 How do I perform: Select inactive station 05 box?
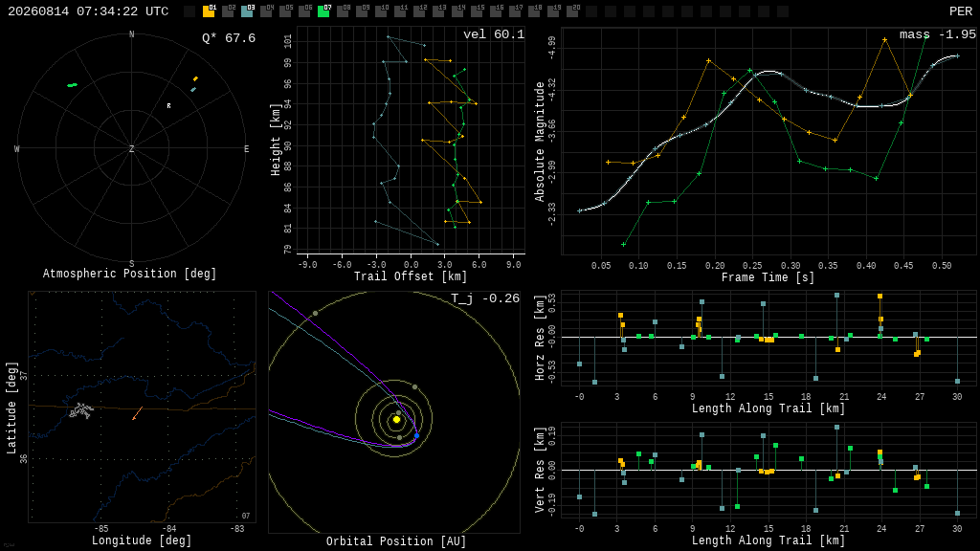pos(285,11)
